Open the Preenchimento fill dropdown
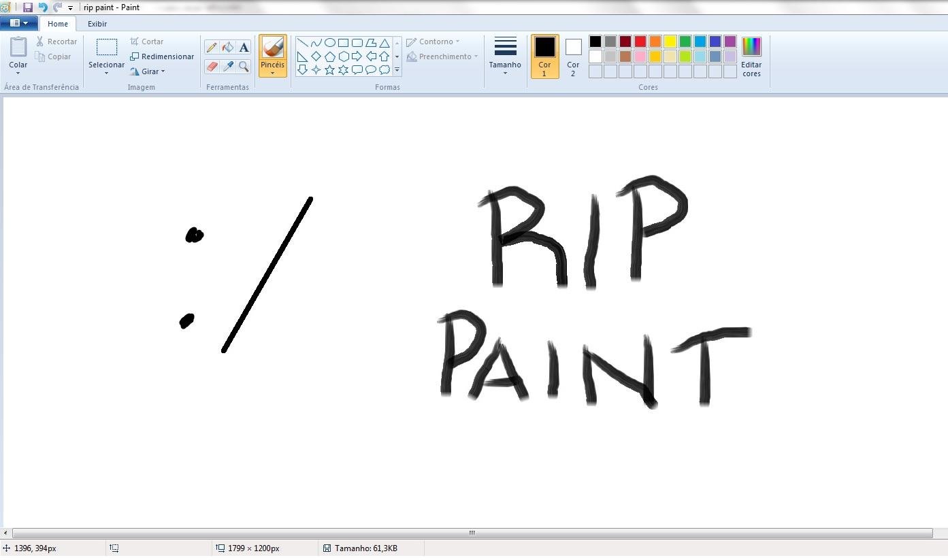 point(442,56)
